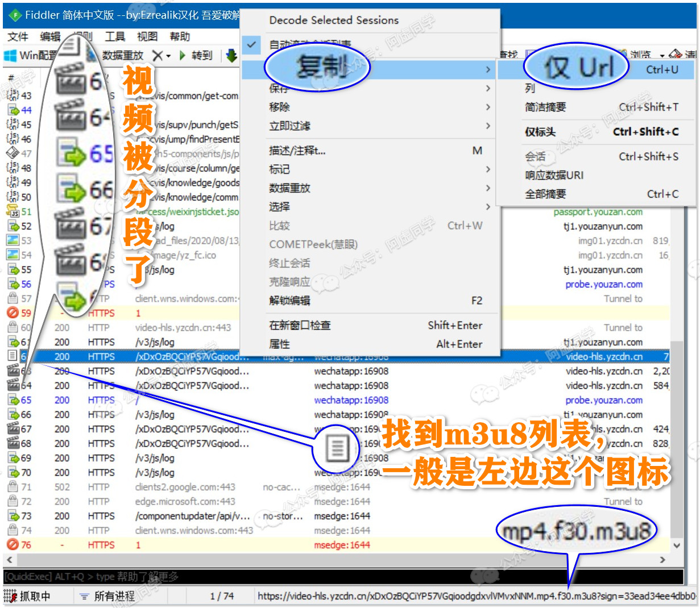Screen dimensions: 700x608
Task: Choose 全部摘要 in copy submenu
Action: (x=545, y=194)
